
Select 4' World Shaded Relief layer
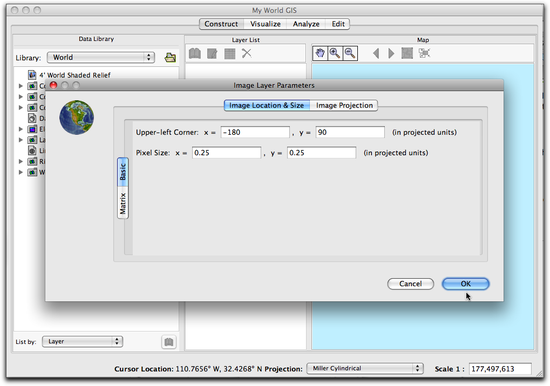pyautogui.click(x=75, y=75)
